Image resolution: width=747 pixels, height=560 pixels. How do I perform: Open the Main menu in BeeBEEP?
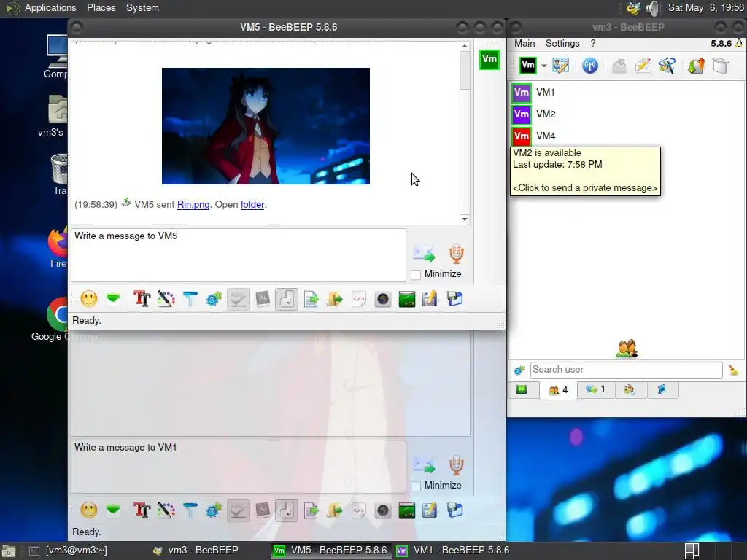coord(525,43)
